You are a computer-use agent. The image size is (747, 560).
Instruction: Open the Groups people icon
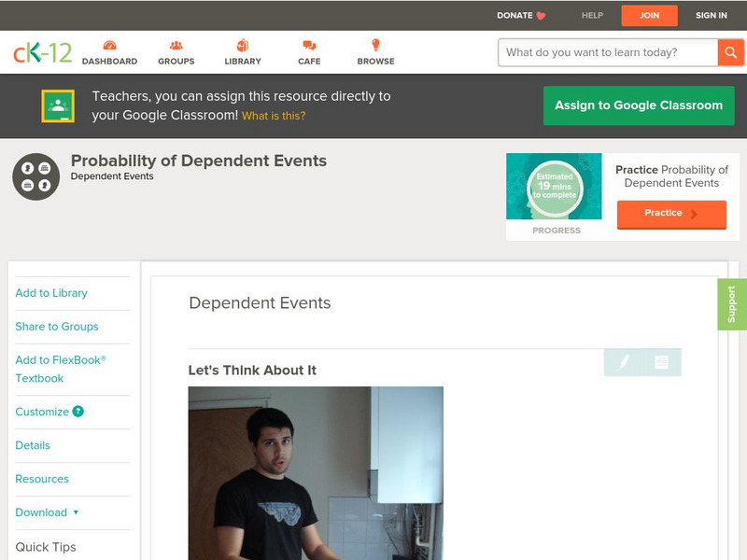click(176, 45)
